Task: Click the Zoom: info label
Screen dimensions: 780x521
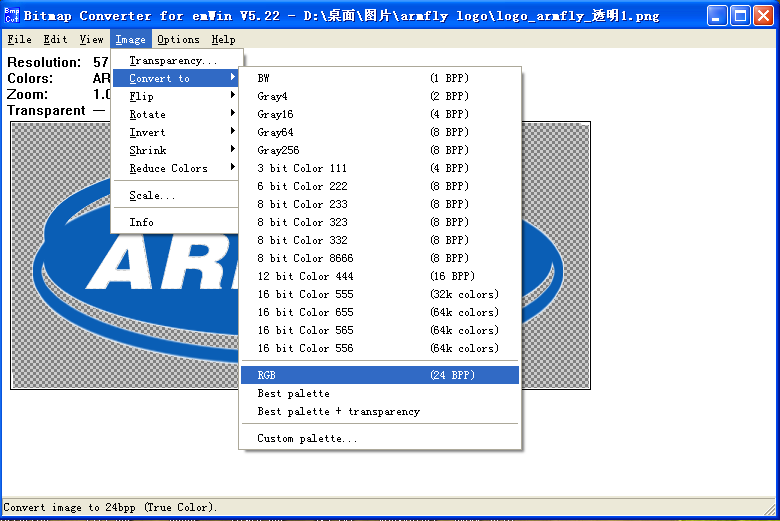Action: point(27,94)
